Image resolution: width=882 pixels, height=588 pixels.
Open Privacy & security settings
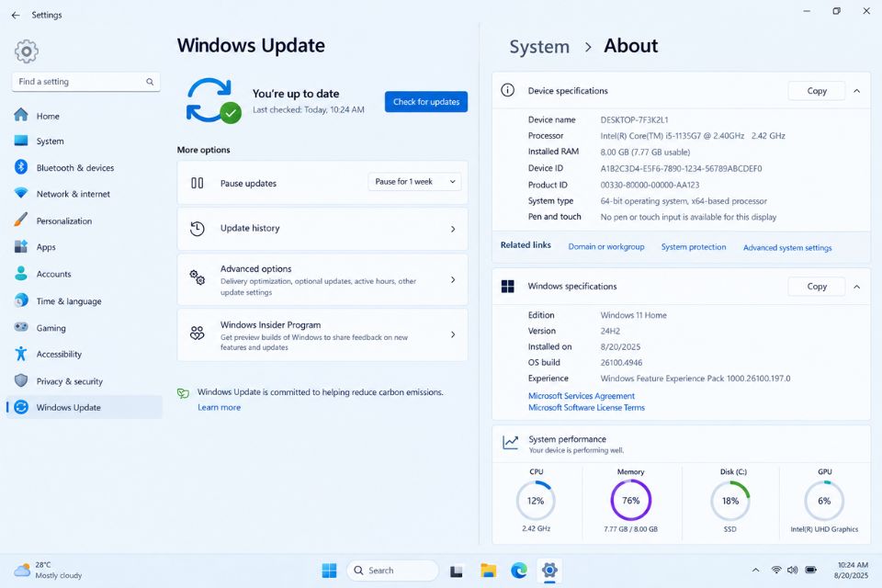(84, 381)
